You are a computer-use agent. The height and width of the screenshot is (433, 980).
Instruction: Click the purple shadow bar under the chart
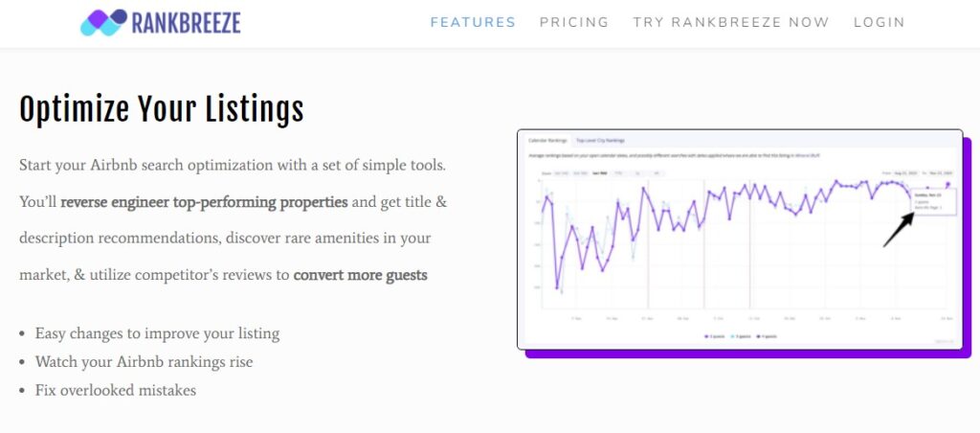point(748,354)
